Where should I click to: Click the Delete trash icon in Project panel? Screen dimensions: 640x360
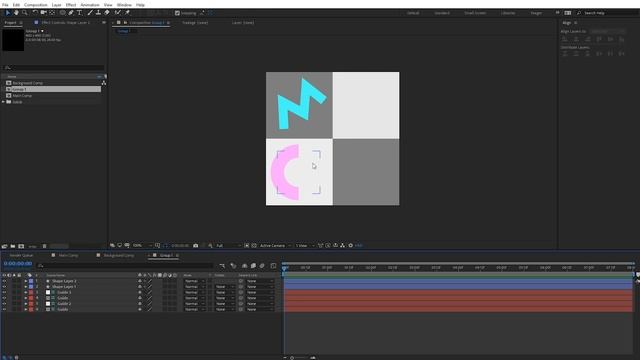(44, 246)
